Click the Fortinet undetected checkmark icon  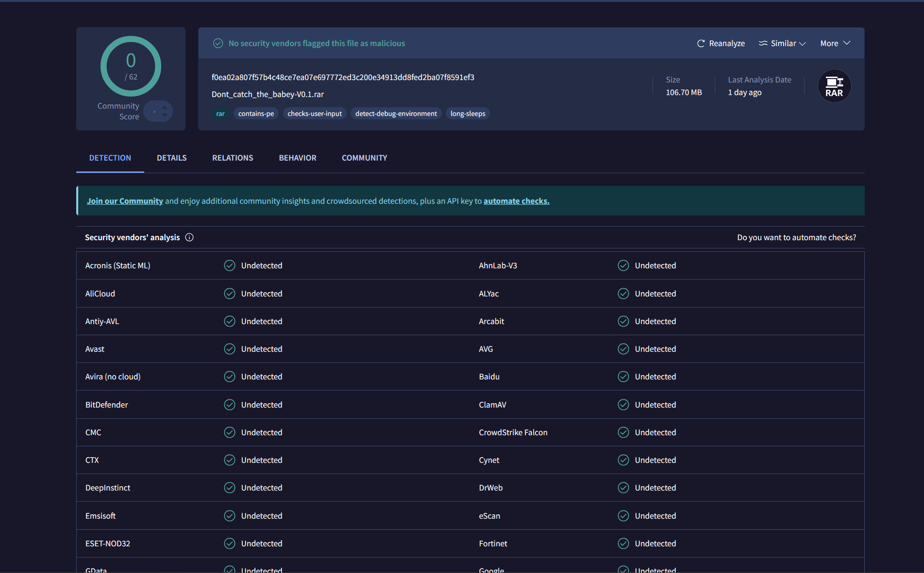[623, 543]
